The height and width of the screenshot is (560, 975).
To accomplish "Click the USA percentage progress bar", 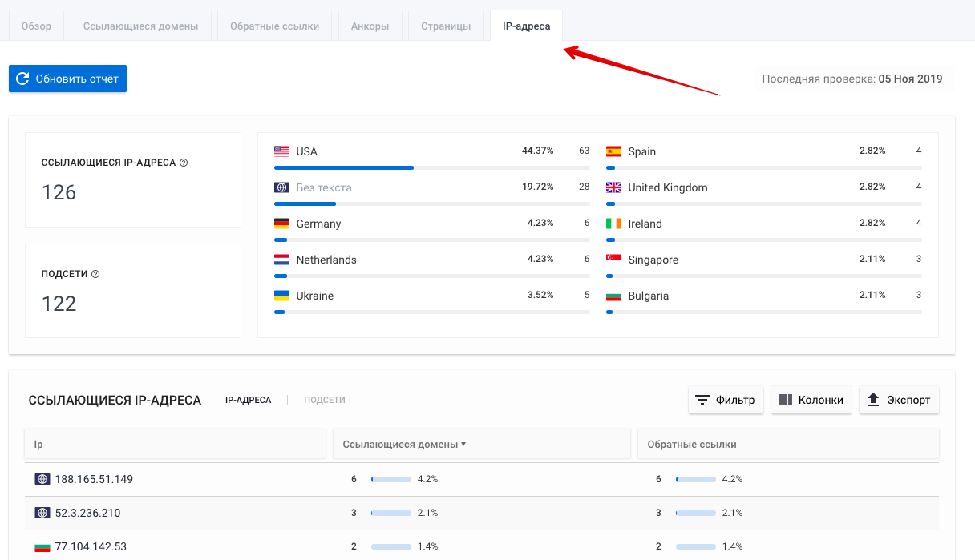I will click(432, 168).
